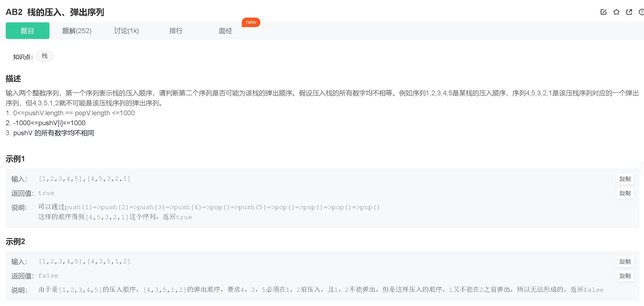Switch to 题解(252) tab
The width and height of the screenshot is (644, 306).
pyautogui.click(x=77, y=31)
